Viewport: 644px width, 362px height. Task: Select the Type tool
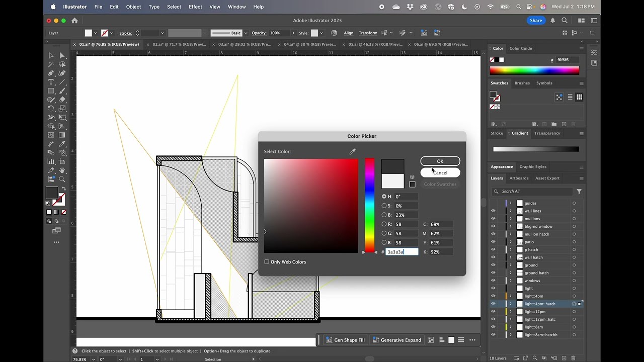(51, 82)
